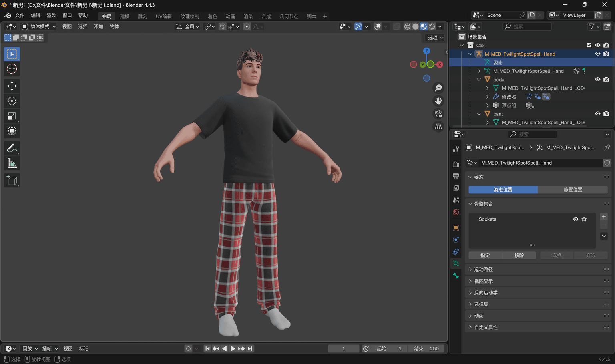Viewport: 615px width, 364px height.
Task: Choose the Measure tool
Action: 12,163
